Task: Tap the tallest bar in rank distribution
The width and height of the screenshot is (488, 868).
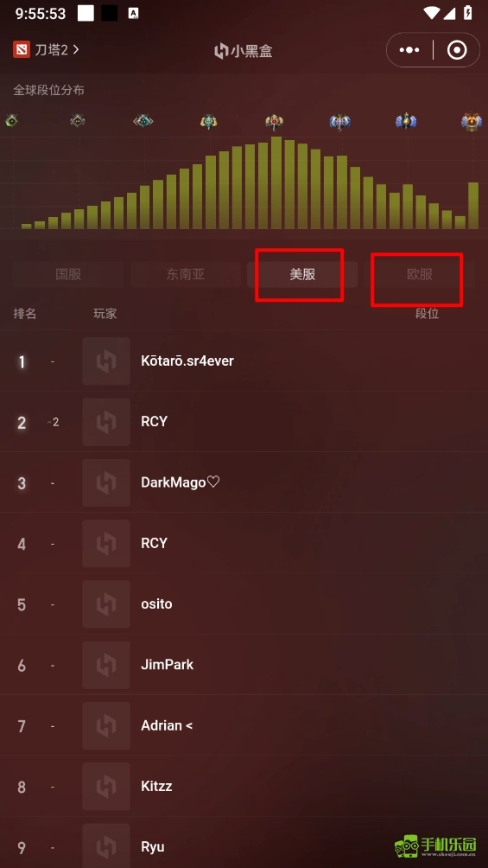Action: pyautogui.click(x=276, y=182)
